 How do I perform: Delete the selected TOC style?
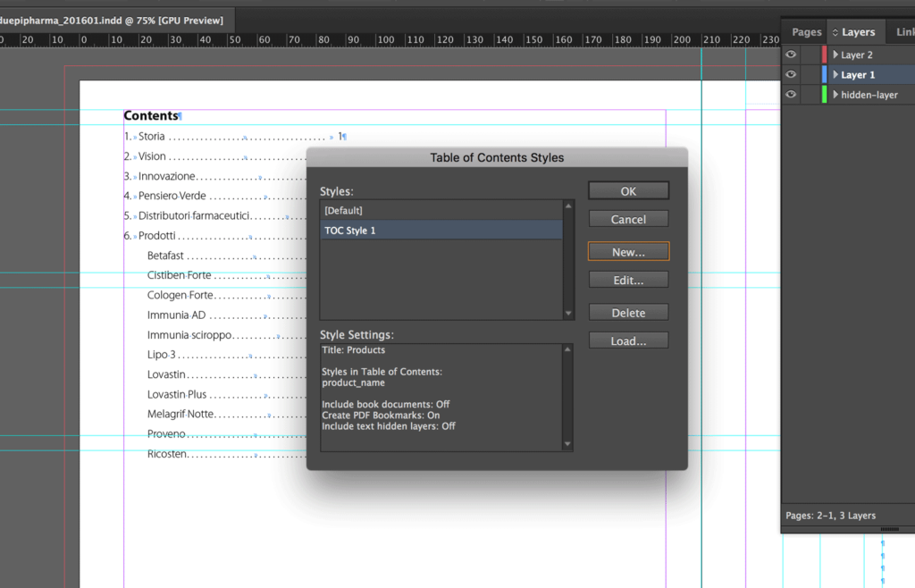click(628, 313)
